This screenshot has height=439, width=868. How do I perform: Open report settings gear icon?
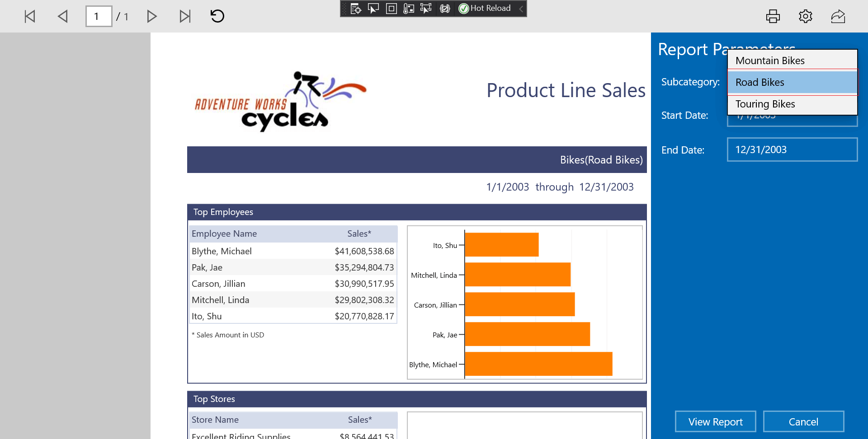pos(806,16)
